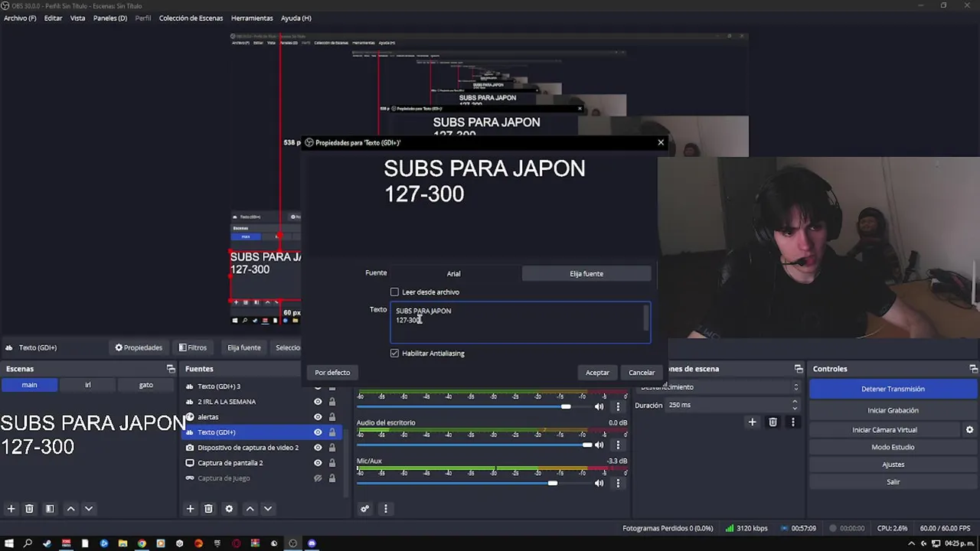The width and height of the screenshot is (980, 551).
Task: Mute the Mic/Aux speaker icon
Action: coord(599,483)
